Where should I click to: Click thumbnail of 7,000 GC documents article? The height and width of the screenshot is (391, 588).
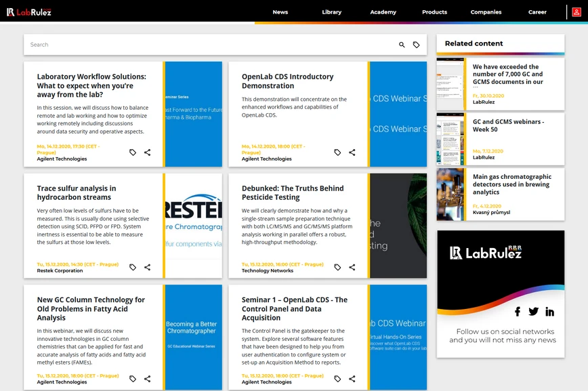coord(450,83)
